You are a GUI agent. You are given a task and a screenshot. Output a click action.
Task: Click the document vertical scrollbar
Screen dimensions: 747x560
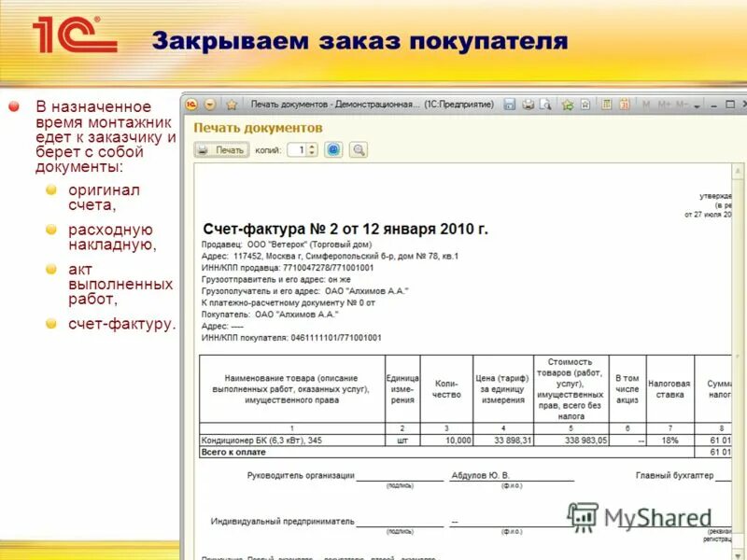coord(738,362)
